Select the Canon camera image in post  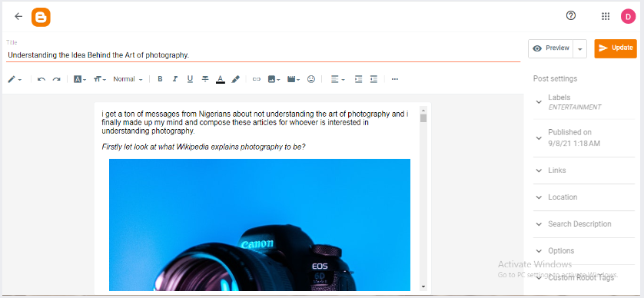(260, 225)
